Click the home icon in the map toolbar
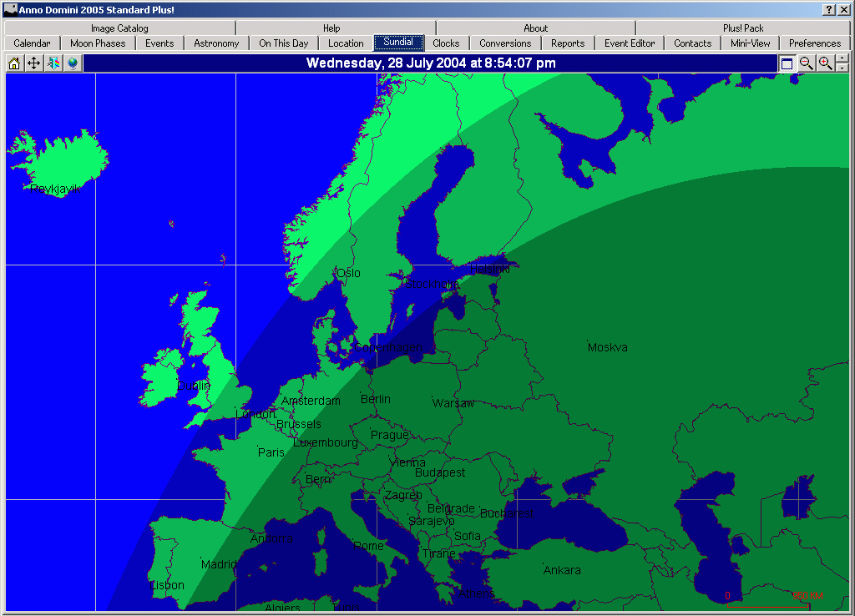855x616 pixels. tap(14, 63)
